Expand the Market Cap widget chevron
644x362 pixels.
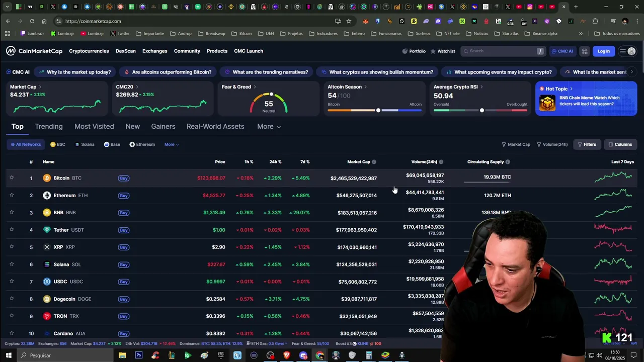point(40,87)
